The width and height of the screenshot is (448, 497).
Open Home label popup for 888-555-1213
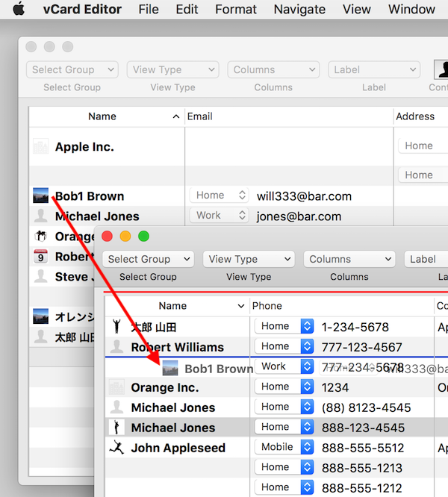[284, 467]
